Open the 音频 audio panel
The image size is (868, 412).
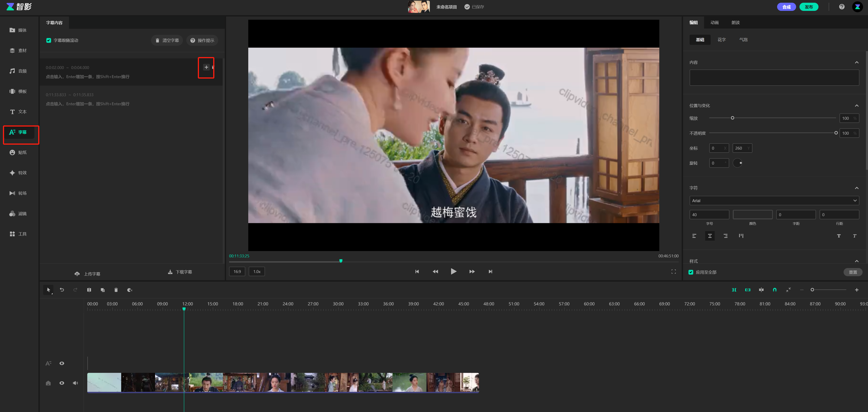[18, 71]
